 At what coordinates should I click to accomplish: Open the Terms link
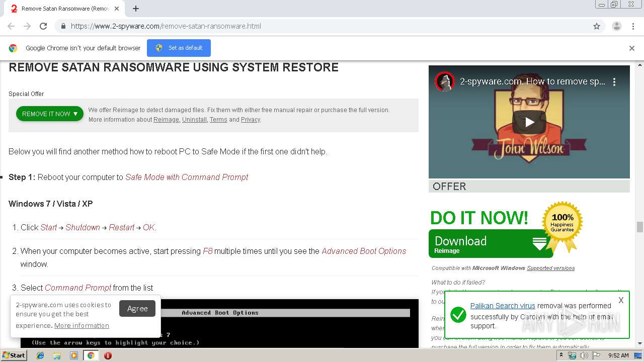pos(218,120)
